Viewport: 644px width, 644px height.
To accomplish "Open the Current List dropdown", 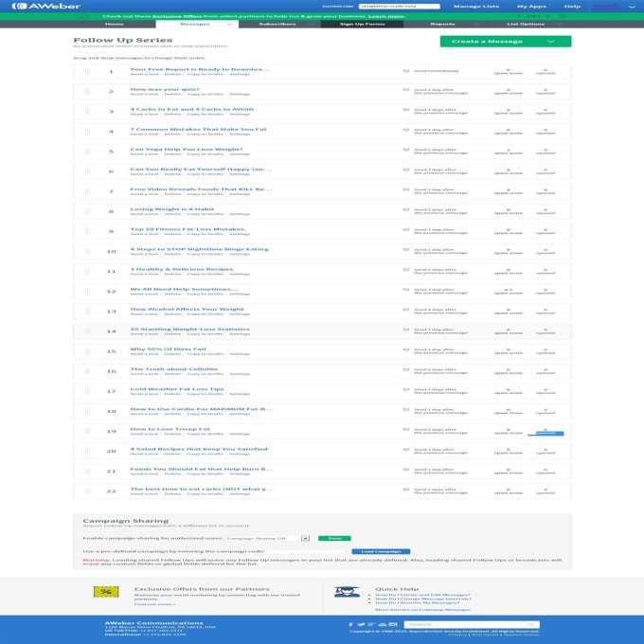I will point(399,7).
